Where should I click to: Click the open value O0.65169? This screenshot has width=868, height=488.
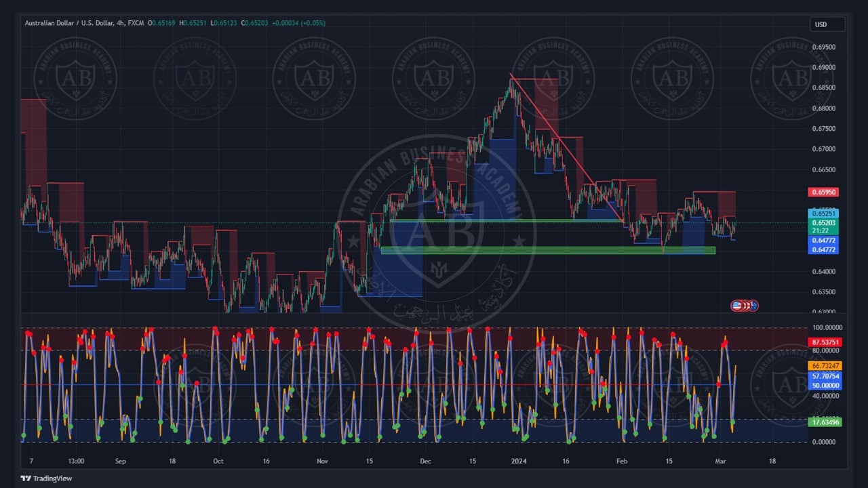point(161,23)
